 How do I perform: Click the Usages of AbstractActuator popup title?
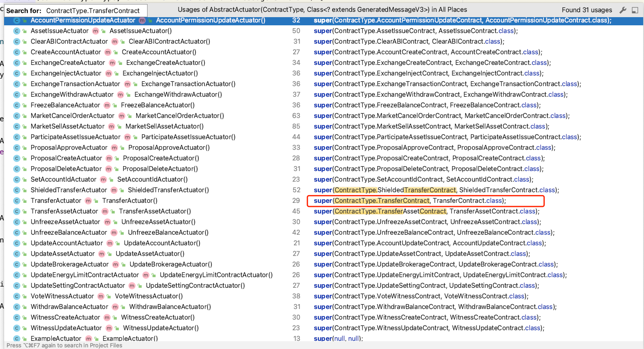point(322,9)
